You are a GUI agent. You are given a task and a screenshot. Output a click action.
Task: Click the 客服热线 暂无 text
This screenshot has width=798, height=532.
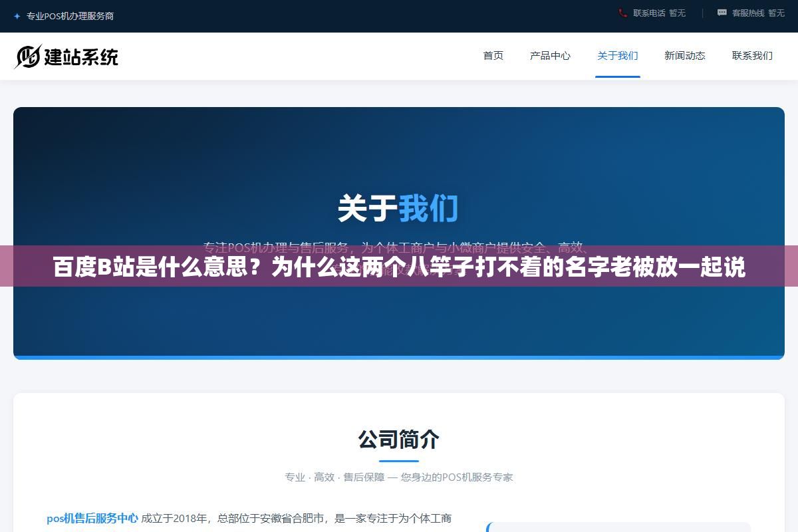[x=758, y=13]
